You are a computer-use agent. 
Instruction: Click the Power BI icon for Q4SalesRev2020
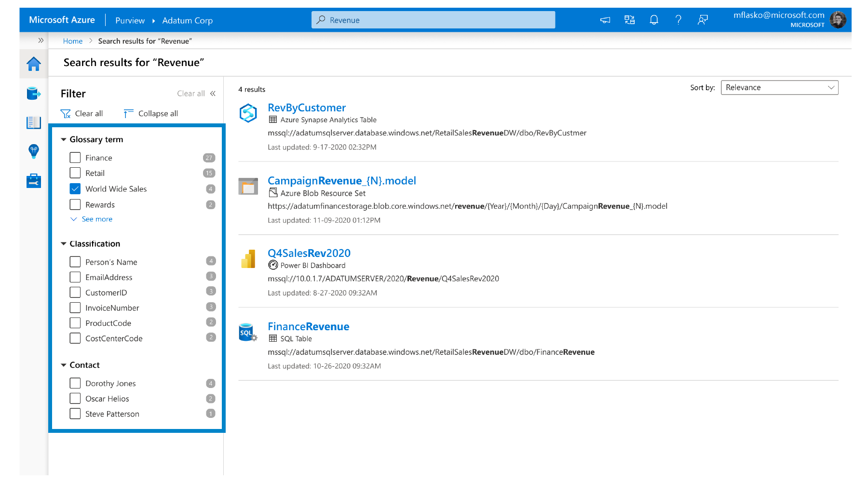248,259
